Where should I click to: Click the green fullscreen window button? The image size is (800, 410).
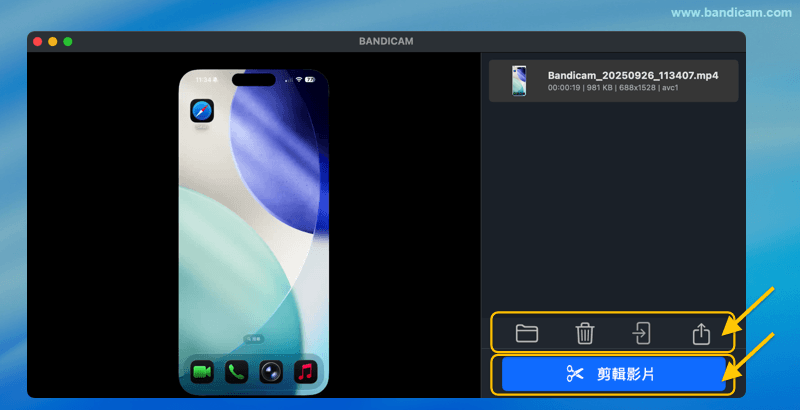(68, 41)
